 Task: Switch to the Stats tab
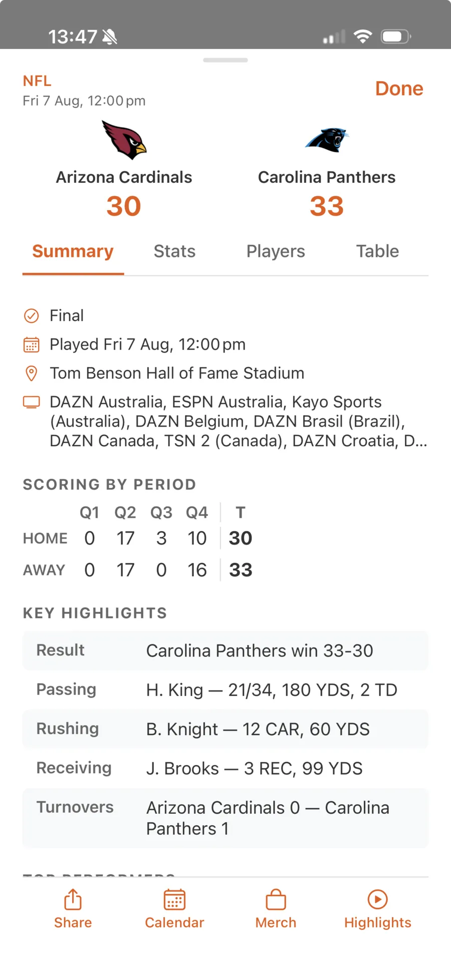(174, 251)
